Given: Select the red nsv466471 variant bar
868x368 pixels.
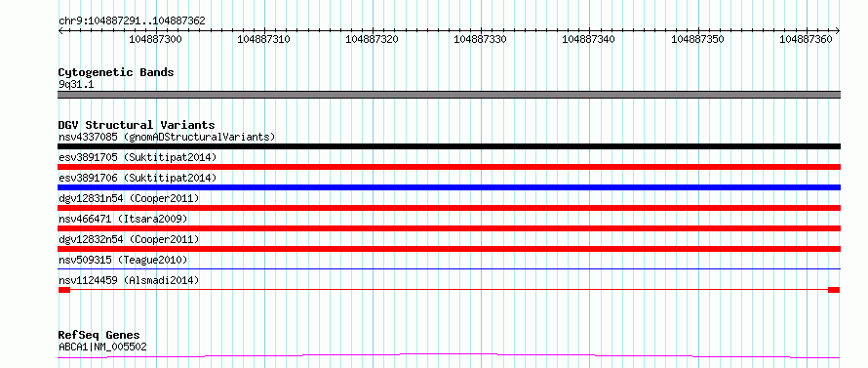Looking at the screenshot, I should [449, 228].
